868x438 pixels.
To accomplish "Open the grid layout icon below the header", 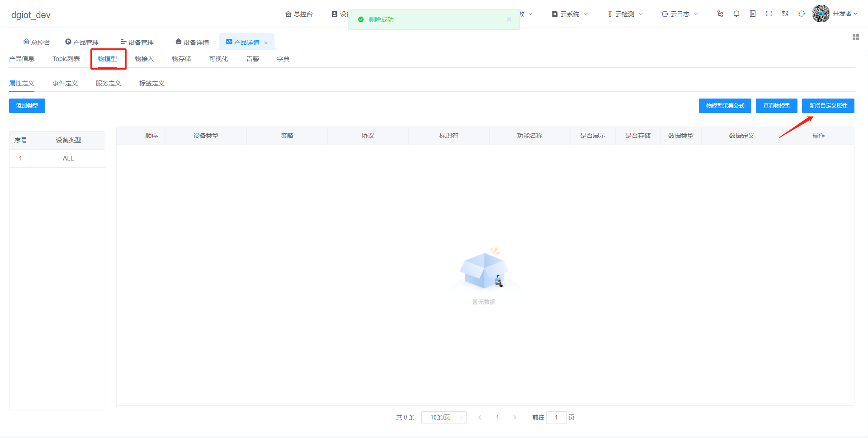I will [x=856, y=37].
